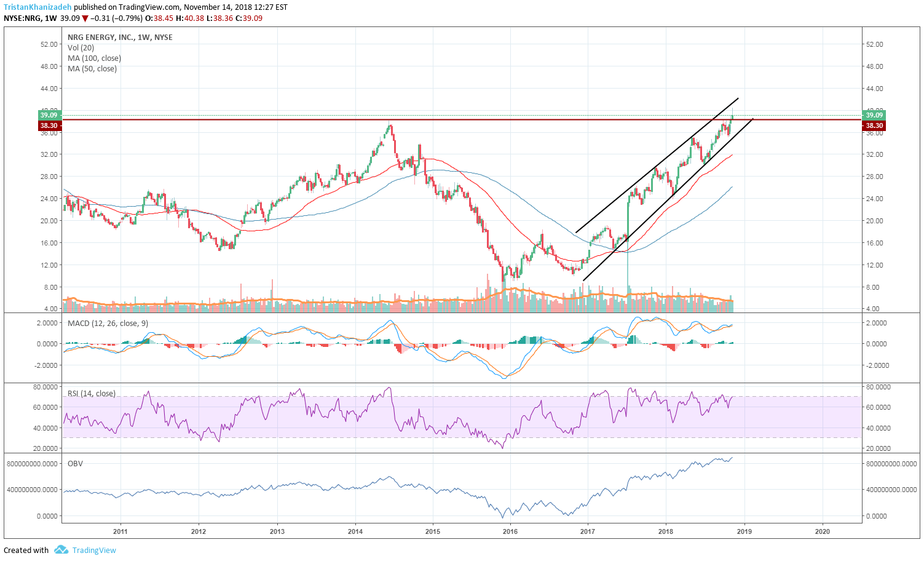
Task: Click the 52.00 value on right price axis
Action: click(x=874, y=44)
